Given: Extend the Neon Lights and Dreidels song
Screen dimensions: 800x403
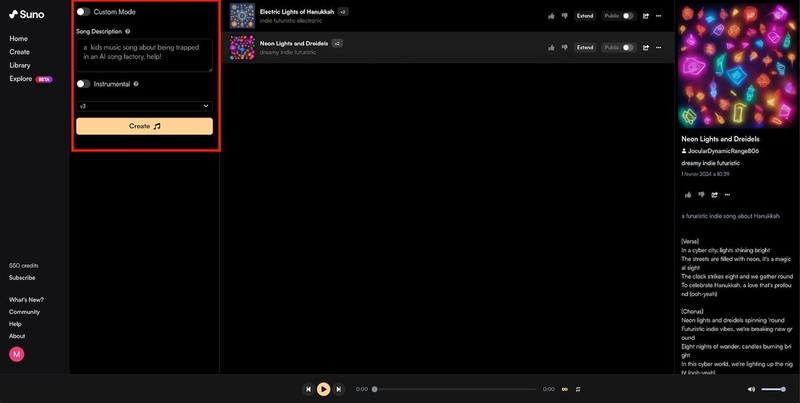Looking at the screenshot, I should click(585, 47).
